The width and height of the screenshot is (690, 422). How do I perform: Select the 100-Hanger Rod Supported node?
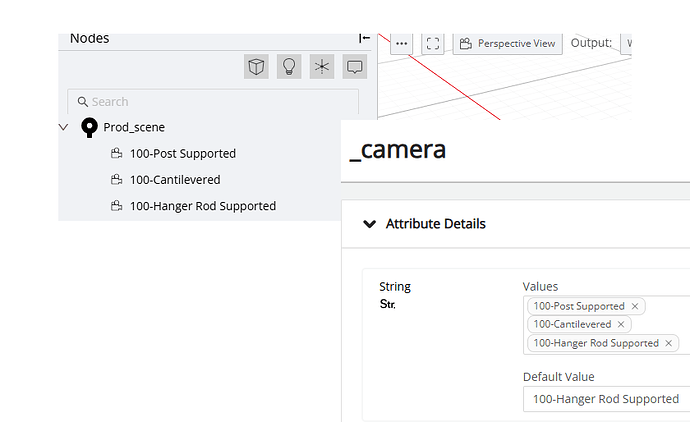pyautogui.click(x=202, y=206)
